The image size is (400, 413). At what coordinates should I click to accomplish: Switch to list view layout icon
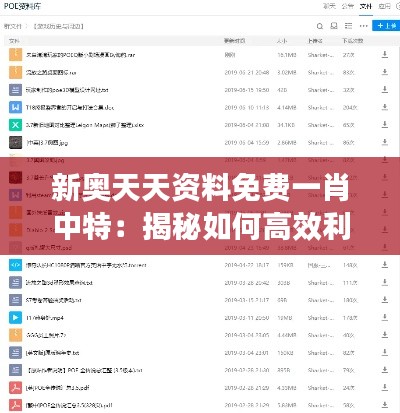pos(348,26)
